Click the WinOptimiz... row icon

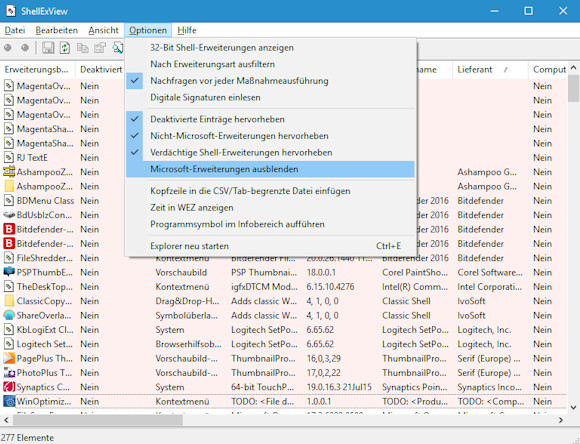[9, 401]
